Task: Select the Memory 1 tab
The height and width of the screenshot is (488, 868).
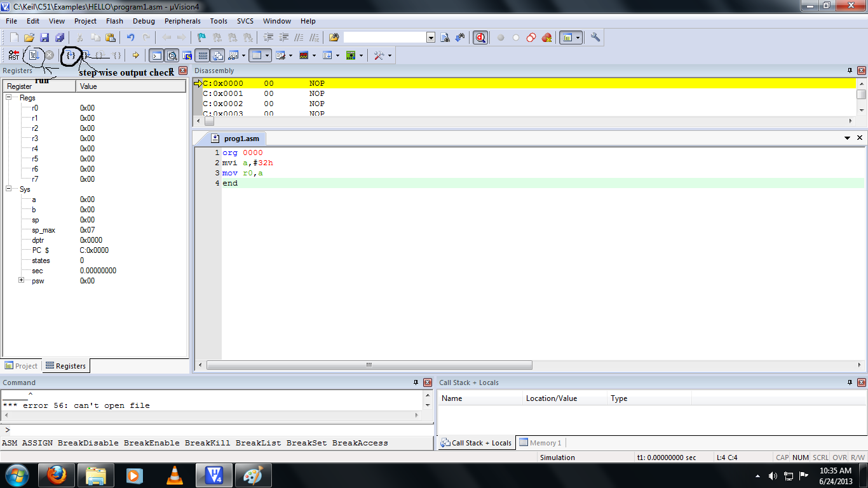Action: (x=545, y=442)
